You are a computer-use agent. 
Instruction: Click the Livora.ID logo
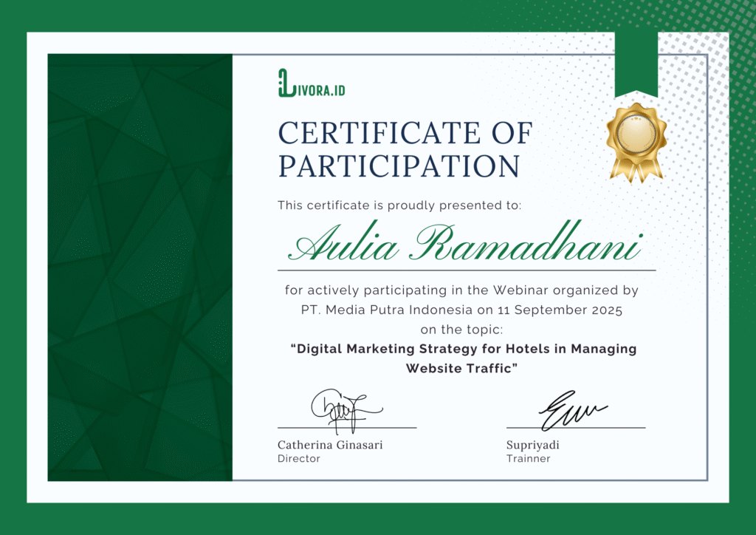[x=312, y=83]
